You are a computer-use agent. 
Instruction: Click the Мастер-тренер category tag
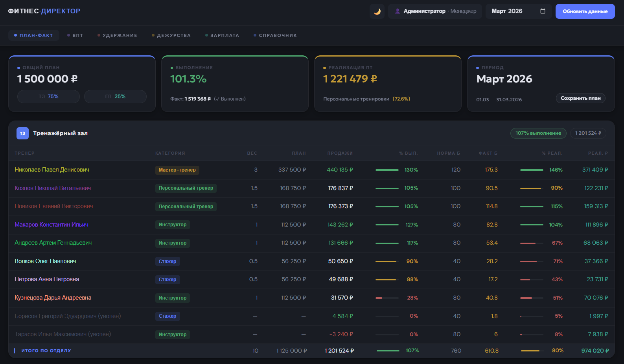(x=177, y=170)
